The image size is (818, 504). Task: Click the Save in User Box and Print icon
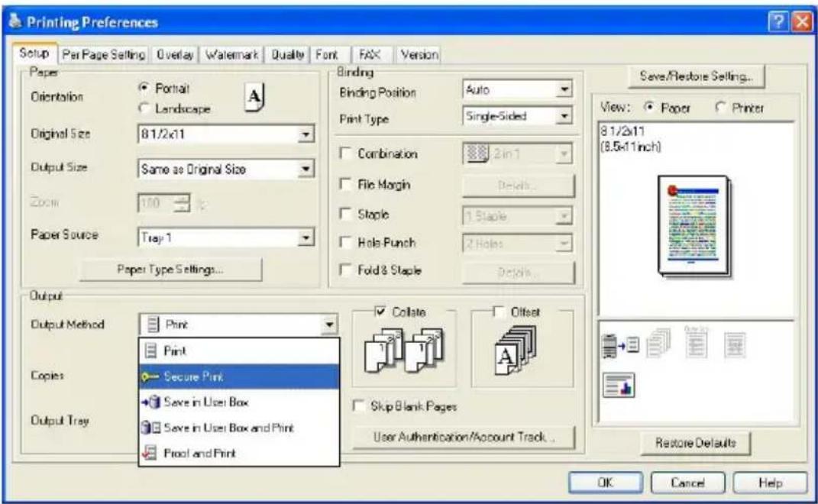click(x=150, y=428)
